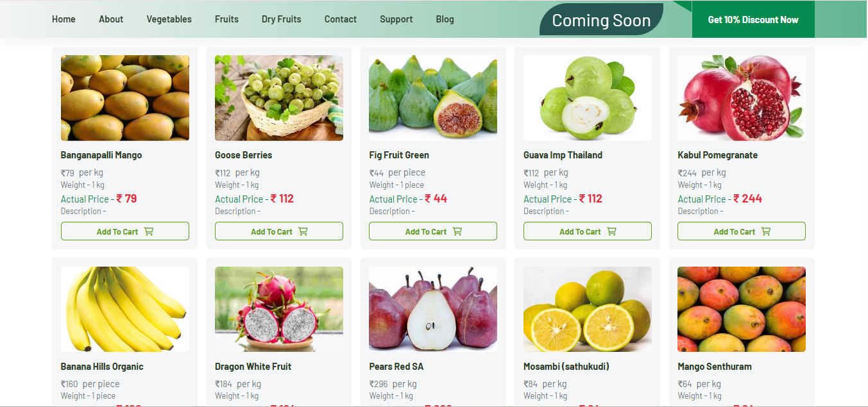The image size is (868, 407).
Task: Open the Dragon White Fruit image
Action: 279,309
